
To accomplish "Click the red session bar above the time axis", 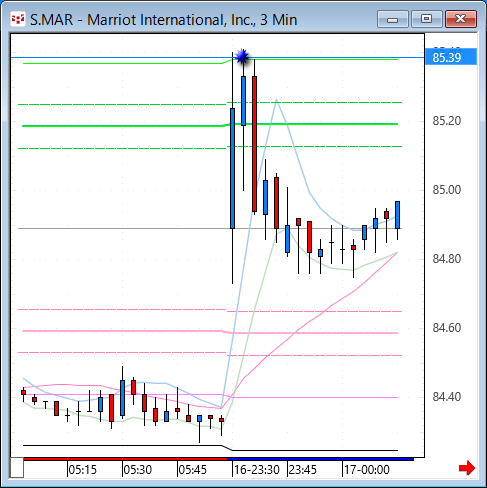I will [125, 459].
